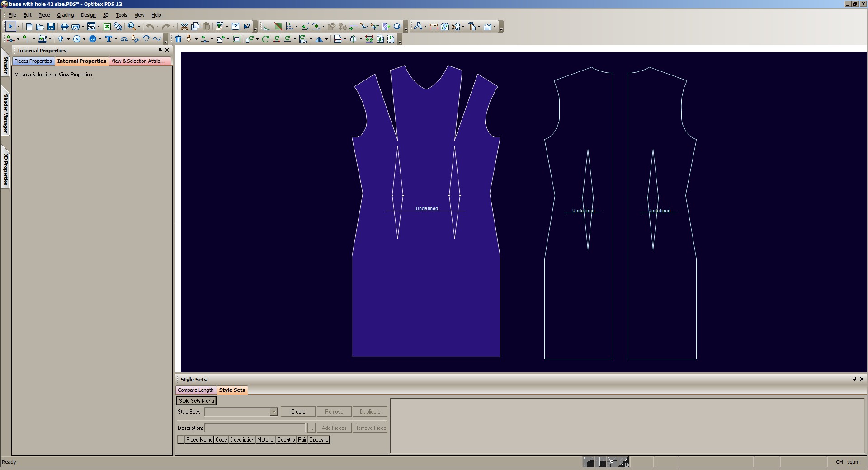Switch to Compare Length tab
868x470 pixels.
point(195,390)
